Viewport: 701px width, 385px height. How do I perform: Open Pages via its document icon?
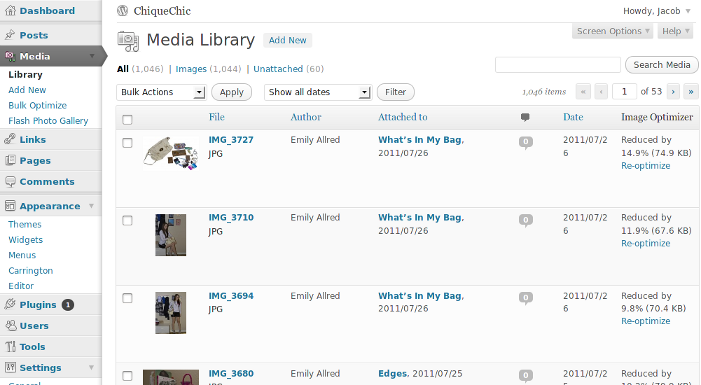10,160
